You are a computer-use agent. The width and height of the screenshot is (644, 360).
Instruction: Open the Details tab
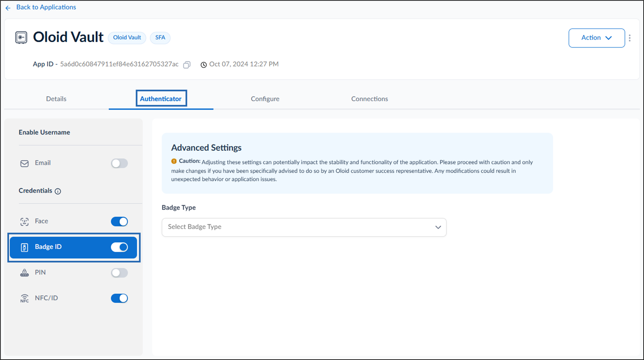(56, 99)
